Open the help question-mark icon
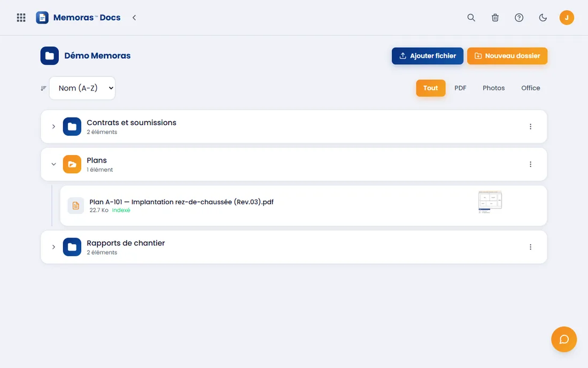The width and height of the screenshot is (588, 368). pos(519,18)
